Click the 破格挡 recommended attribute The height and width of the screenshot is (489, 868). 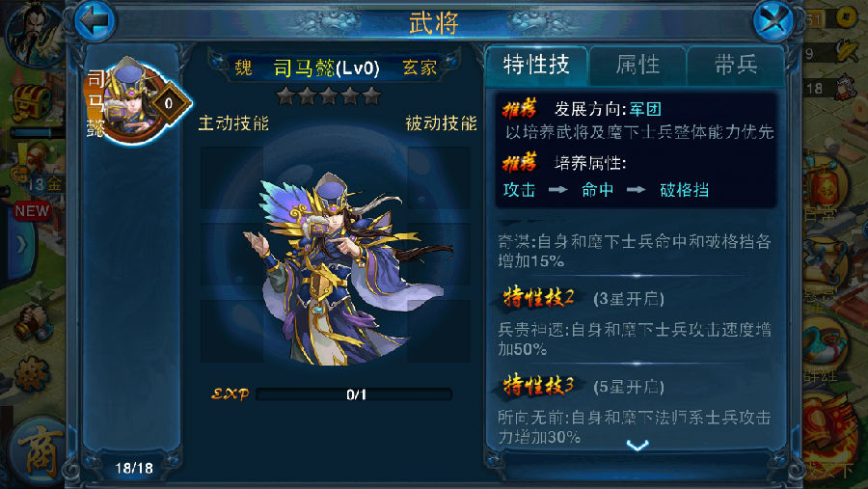coord(684,190)
